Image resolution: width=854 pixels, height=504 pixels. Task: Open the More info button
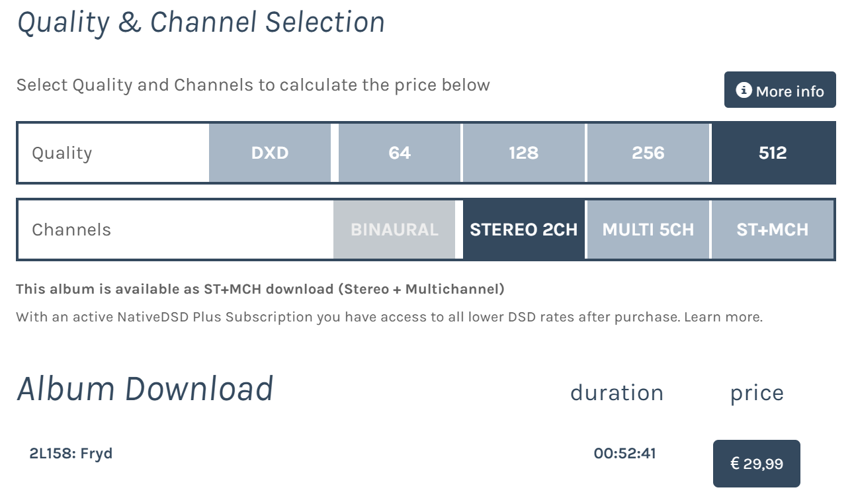point(780,90)
